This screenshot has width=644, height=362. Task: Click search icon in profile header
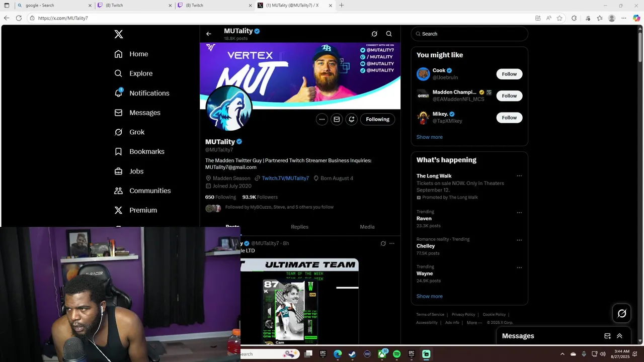coord(389,34)
